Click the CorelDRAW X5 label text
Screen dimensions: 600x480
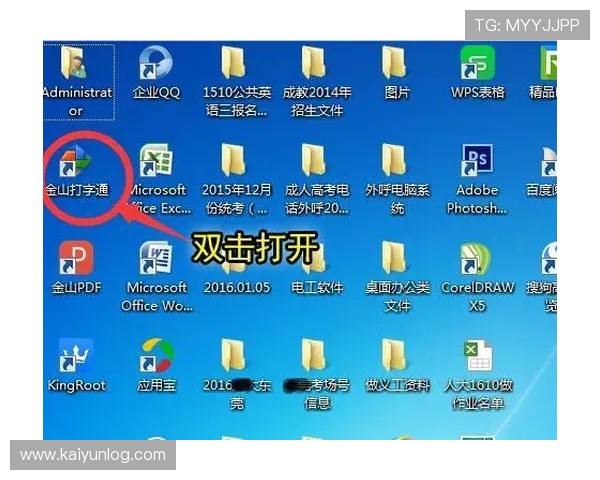[478, 297]
